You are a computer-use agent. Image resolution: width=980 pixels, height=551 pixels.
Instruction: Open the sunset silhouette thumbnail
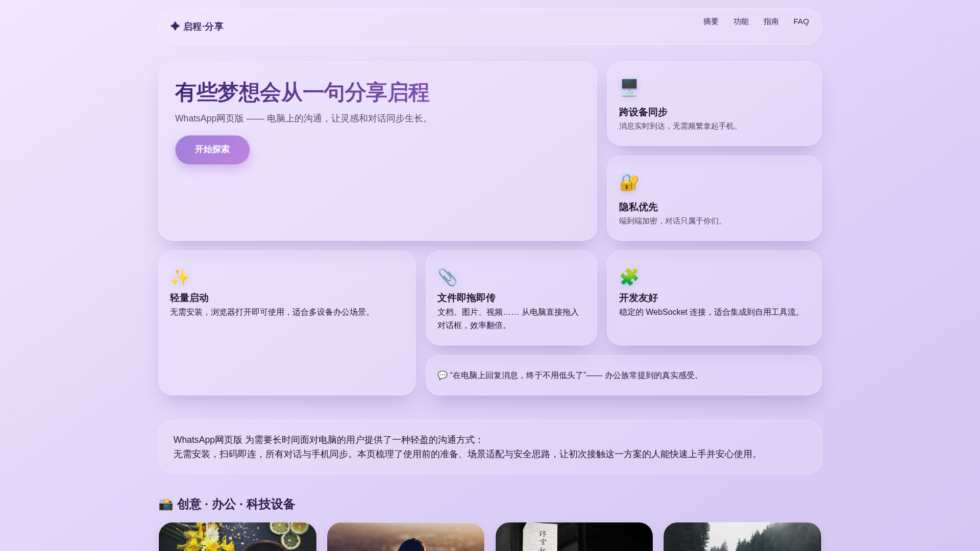click(406, 537)
